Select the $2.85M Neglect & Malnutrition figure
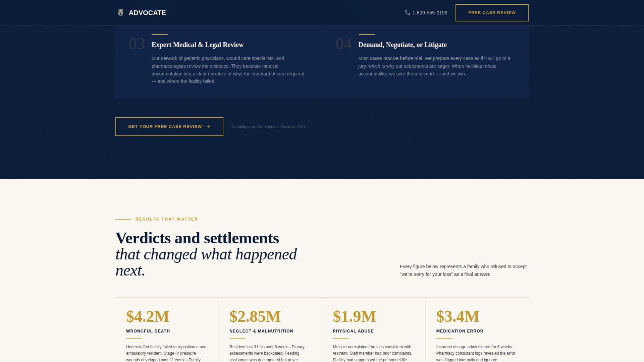This screenshot has width=644, height=362. [x=256, y=316]
